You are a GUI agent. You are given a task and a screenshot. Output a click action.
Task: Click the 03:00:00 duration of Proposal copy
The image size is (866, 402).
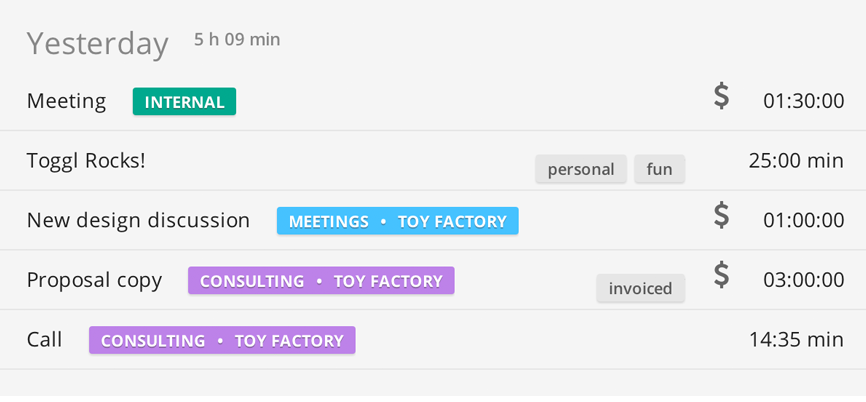[803, 280]
